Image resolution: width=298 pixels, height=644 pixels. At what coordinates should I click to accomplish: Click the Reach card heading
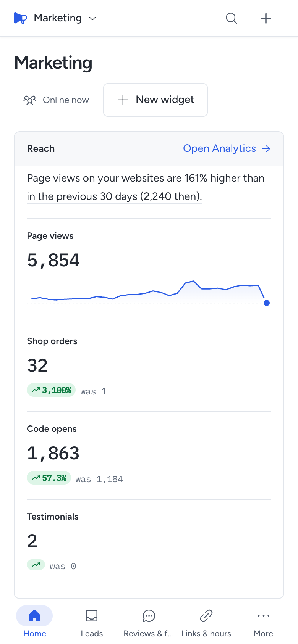tap(41, 149)
